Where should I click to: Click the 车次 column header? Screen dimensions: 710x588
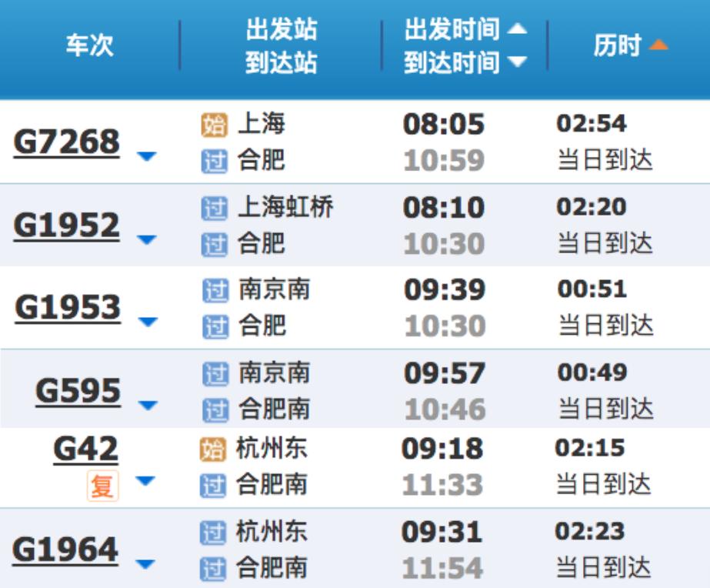coord(90,45)
